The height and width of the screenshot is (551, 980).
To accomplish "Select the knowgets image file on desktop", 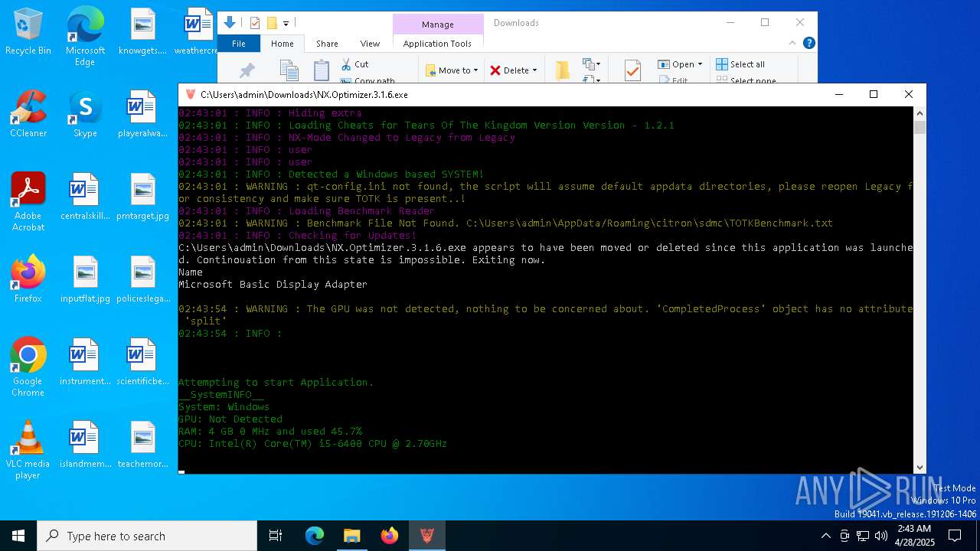I will click(x=142, y=32).
